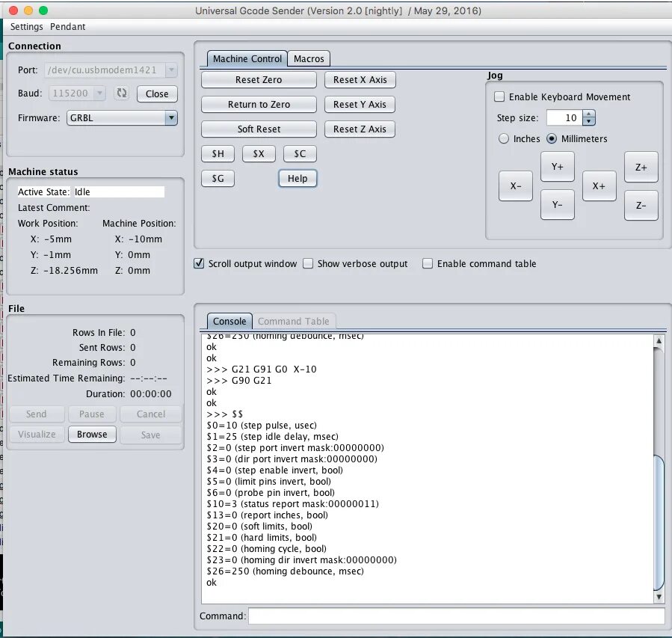The height and width of the screenshot is (638, 672).
Task: Click console line $0=10 step pulse
Action: click(262, 426)
